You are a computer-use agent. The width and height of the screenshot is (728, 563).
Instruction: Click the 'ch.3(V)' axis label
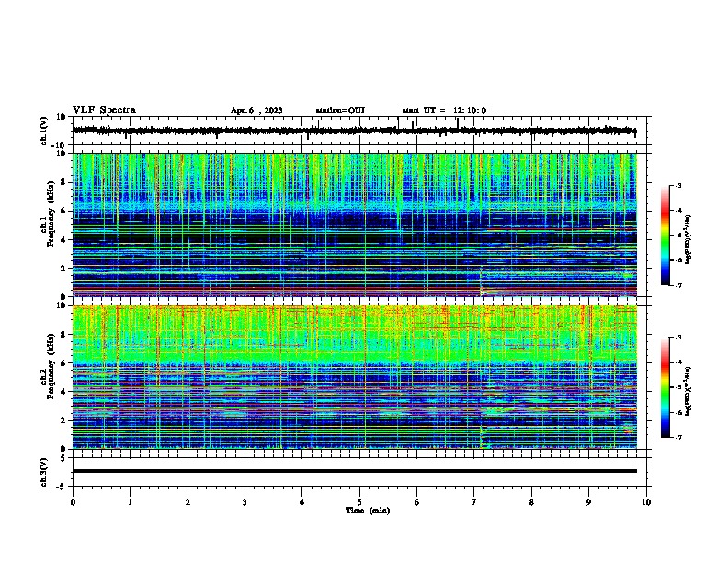[44, 472]
